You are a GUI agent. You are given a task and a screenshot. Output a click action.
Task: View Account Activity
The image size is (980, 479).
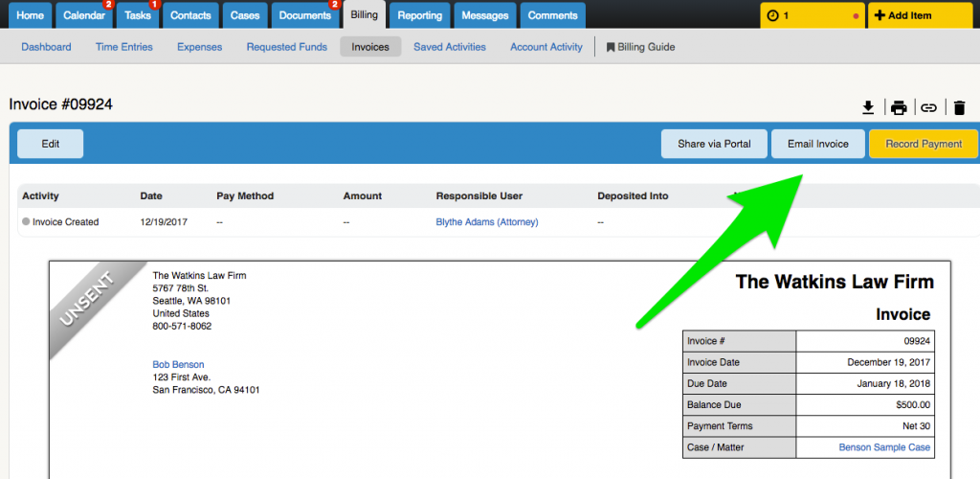pos(546,47)
